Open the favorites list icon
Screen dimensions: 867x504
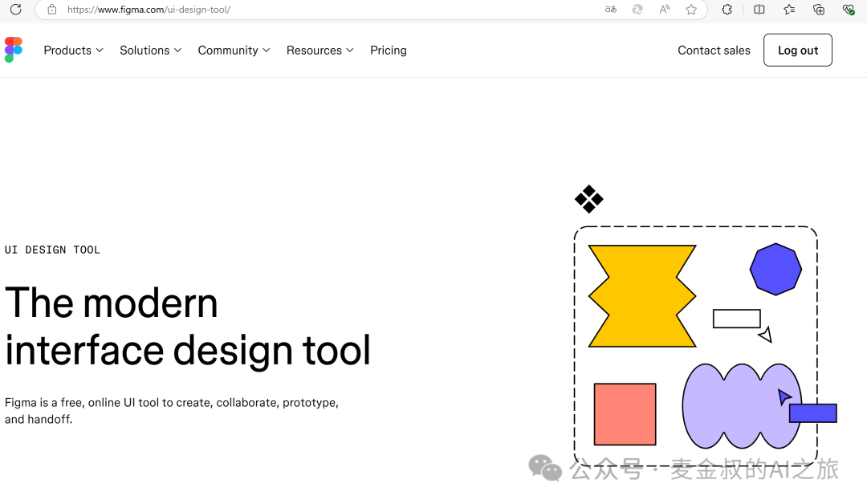(x=789, y=10)
